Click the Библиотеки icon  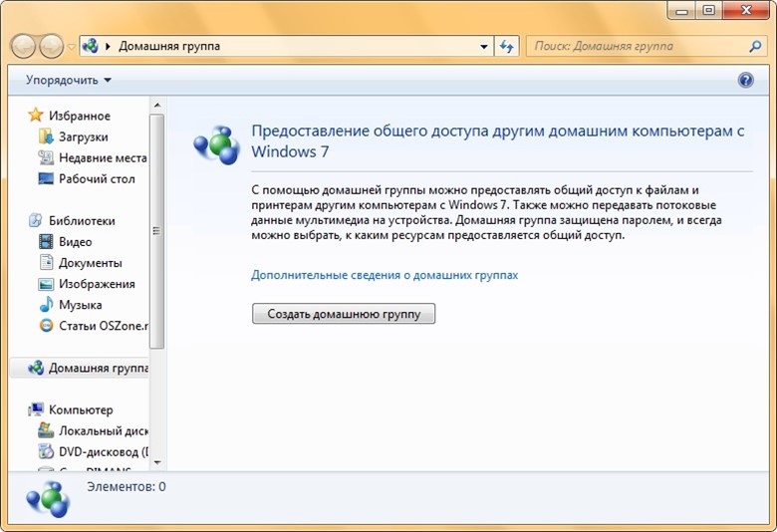(36, 220)
